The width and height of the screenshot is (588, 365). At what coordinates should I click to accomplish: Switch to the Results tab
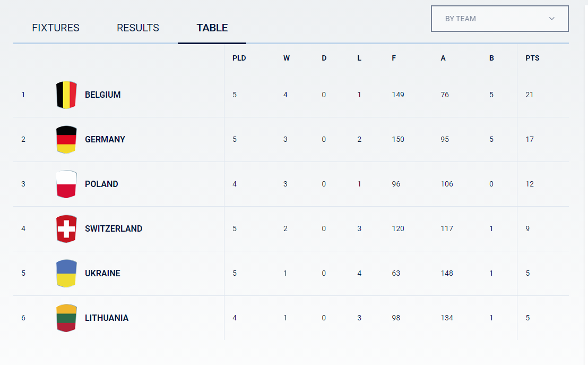click(x=138, y=28)
